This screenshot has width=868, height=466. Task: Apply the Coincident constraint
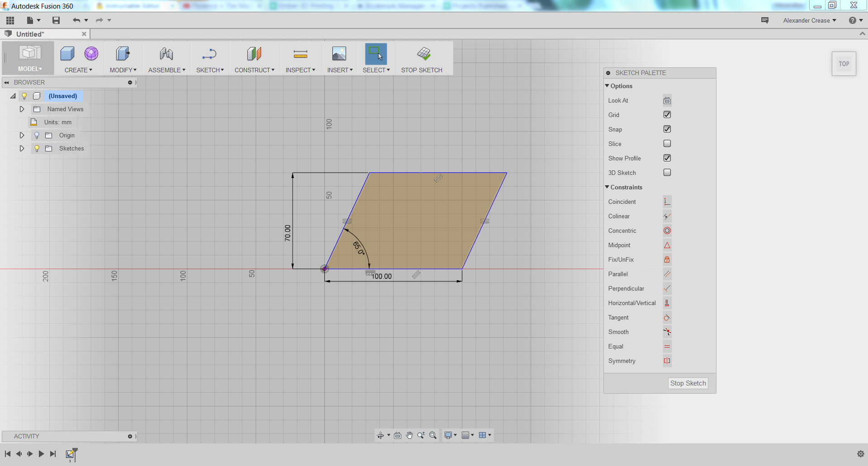point(667,201)
